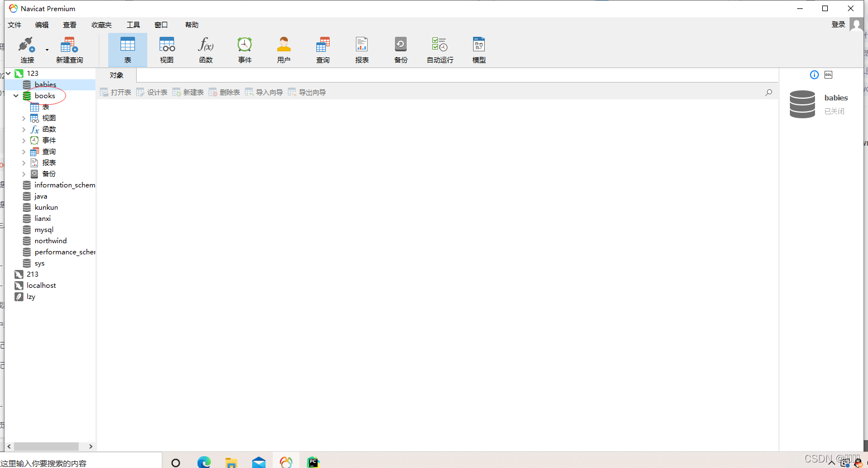This screenshot has width=868, height=468.
Task: Open File Explorer from the taskbar
Action: tap(231, 462)
